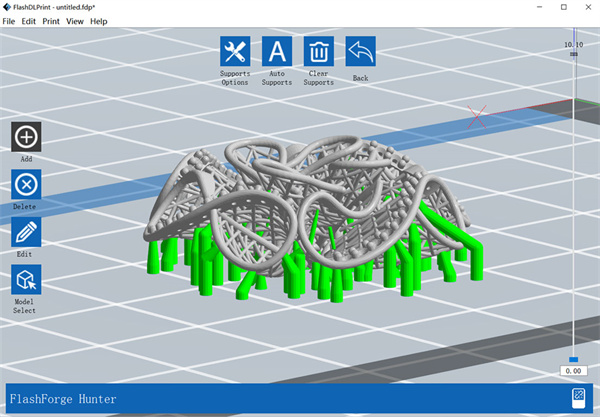
Task: Open the File menu
Action: point(9,21)
